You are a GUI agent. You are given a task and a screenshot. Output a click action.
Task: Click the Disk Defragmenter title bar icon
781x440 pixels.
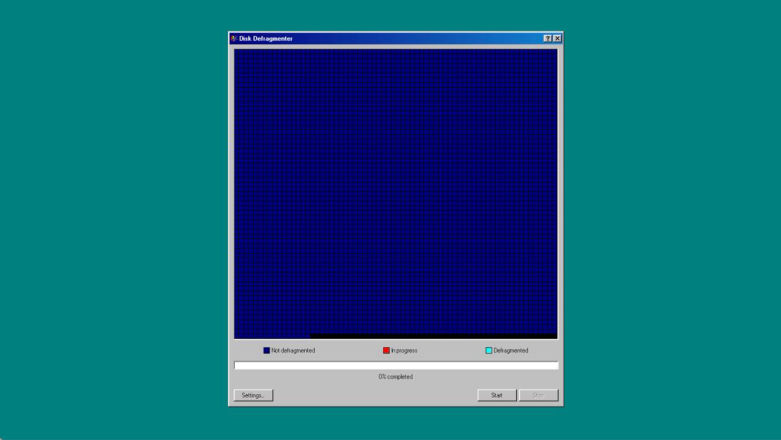click(234, 38)
